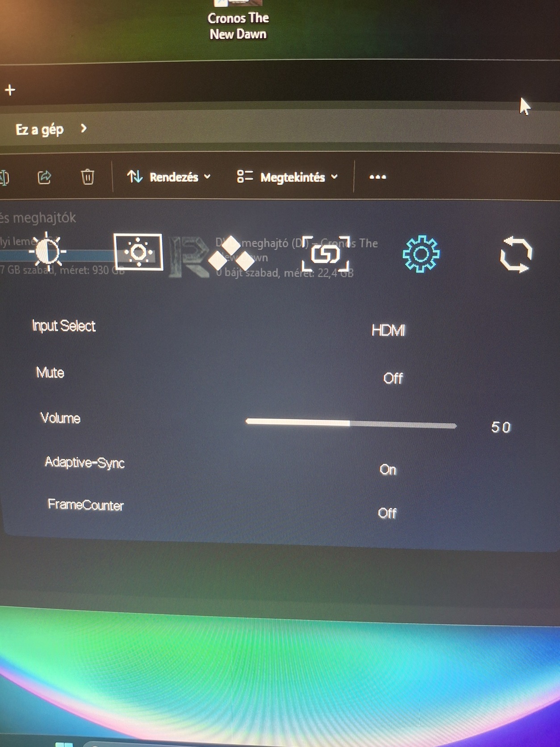Screen dimensions: 560x747
Task: Click the volume value 50
Action: click(501, 428)
